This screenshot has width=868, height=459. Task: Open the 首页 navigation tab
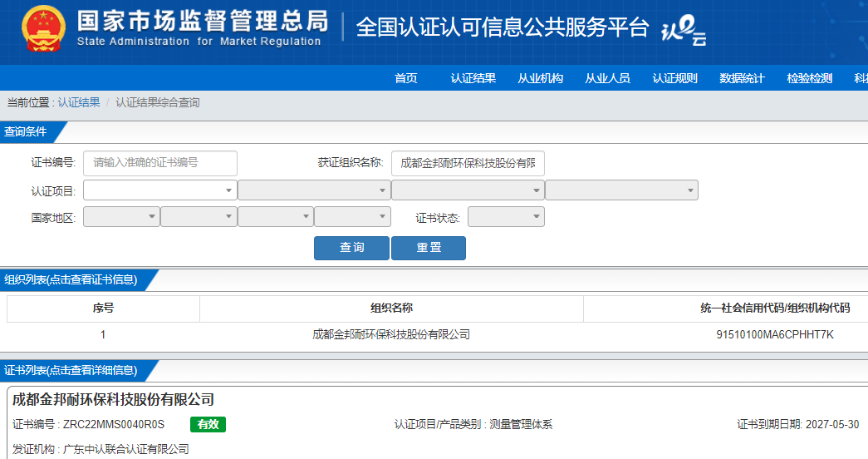click(x=406, y=78)
